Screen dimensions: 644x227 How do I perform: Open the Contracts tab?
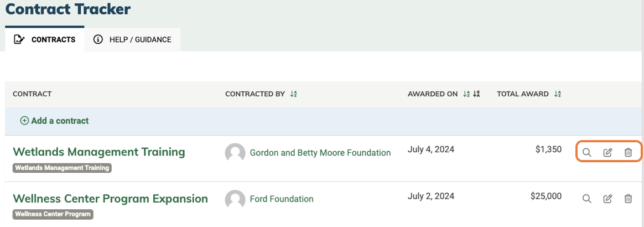[x=45, y=40]
